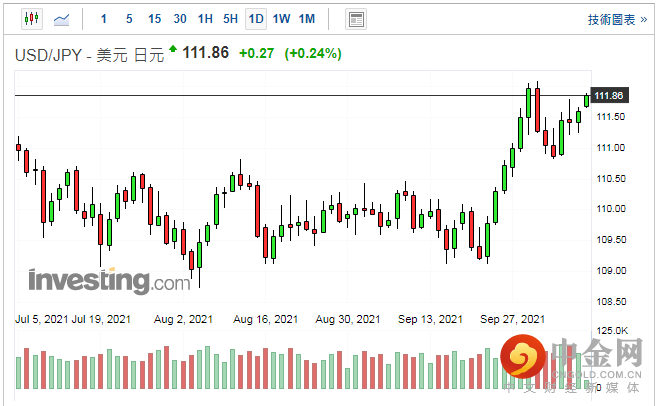Click the 110.00 price axis label
This screenshot has width=657, height=406.
tap(611, 209)
